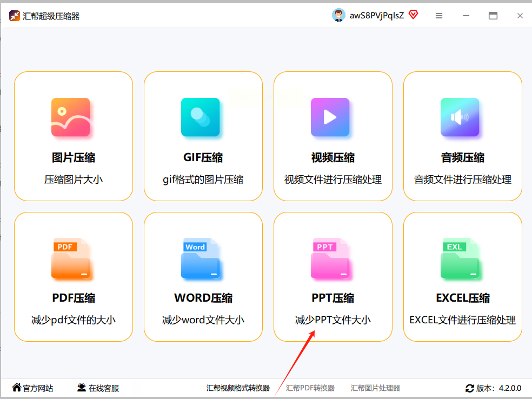
Task: Open the EXCEL压缩 green folder icon
Action: pos(460,258)
